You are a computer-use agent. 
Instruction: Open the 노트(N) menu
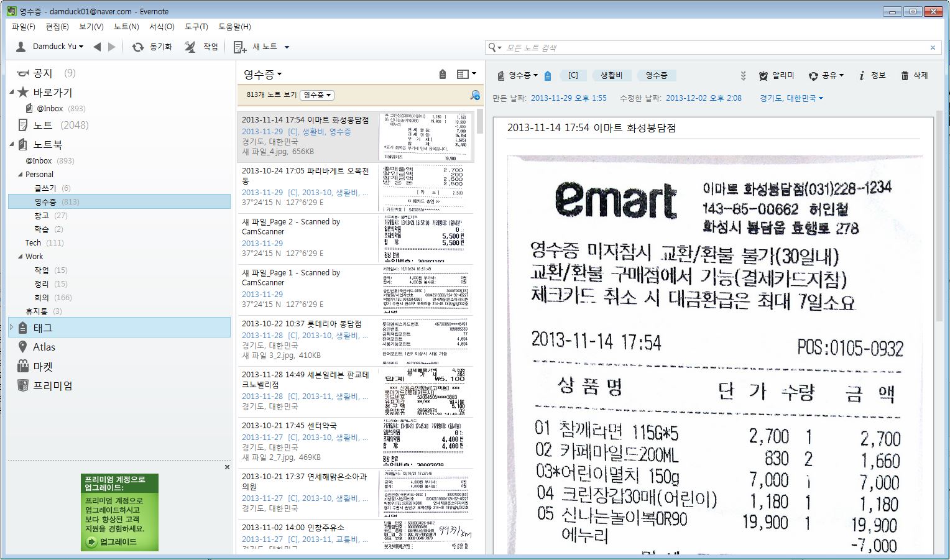coord(126,27)
